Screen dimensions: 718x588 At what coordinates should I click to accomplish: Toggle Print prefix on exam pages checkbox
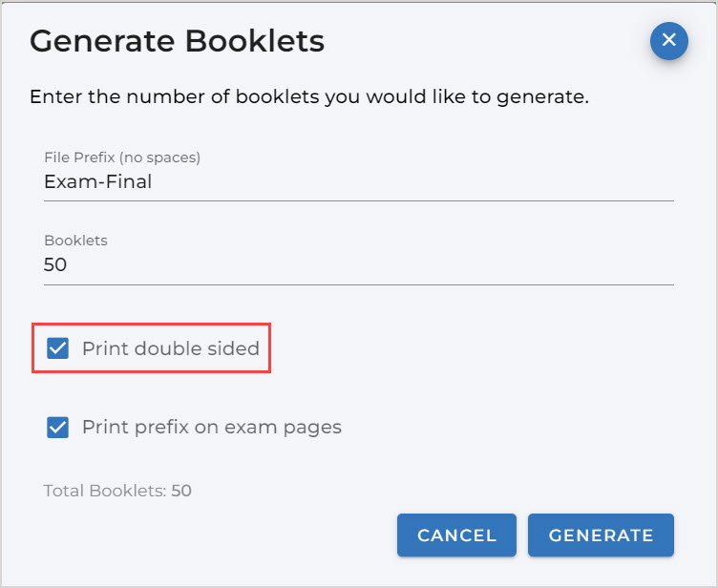(x=58, y=427)
